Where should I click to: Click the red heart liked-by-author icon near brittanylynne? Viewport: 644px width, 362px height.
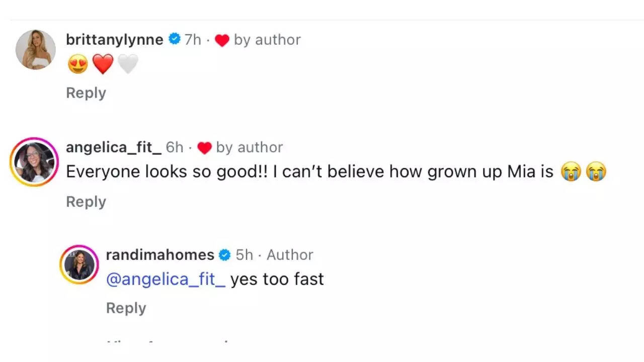coord(222,40)
